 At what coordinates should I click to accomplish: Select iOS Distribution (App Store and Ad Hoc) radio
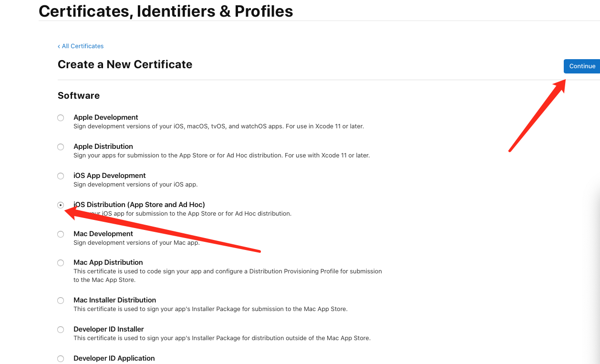61,205
